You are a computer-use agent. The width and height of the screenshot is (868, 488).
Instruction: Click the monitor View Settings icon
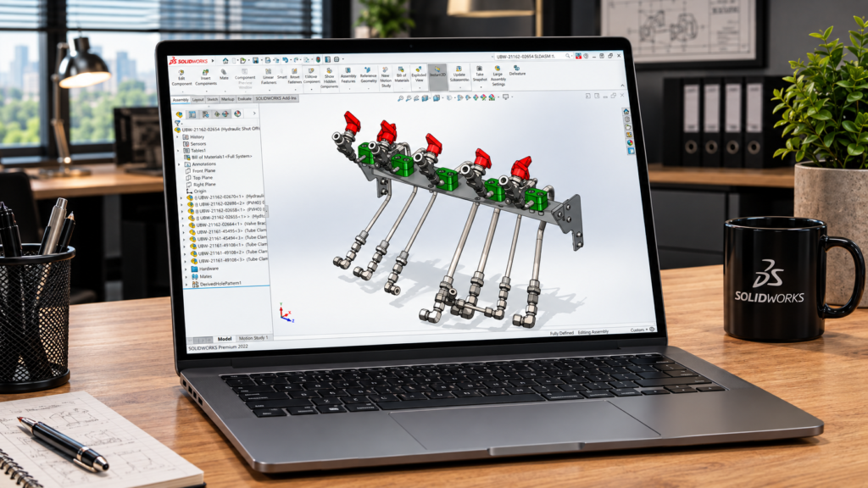coord(505,97)
